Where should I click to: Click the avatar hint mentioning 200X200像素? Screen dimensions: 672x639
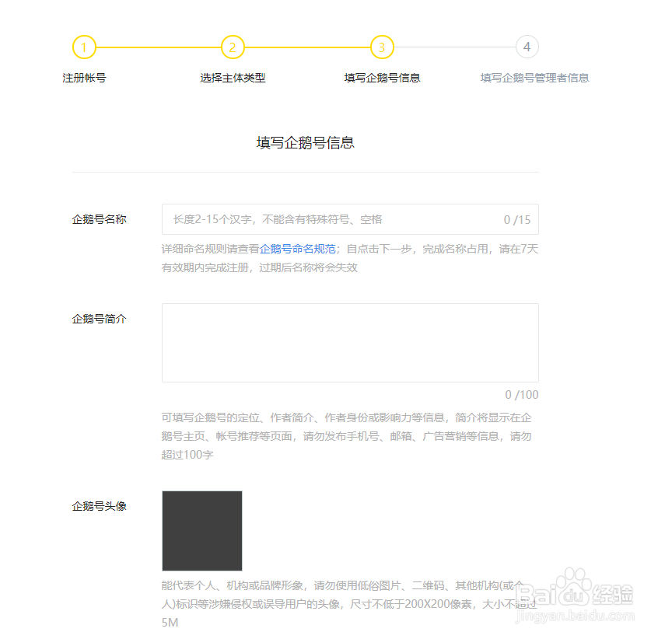349,604
